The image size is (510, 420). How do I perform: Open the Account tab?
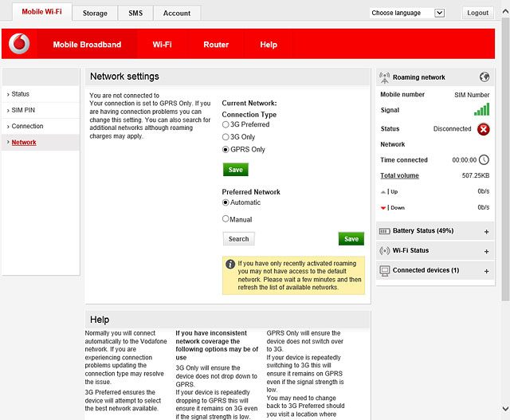pyautogui.click(x=177, y=14)
